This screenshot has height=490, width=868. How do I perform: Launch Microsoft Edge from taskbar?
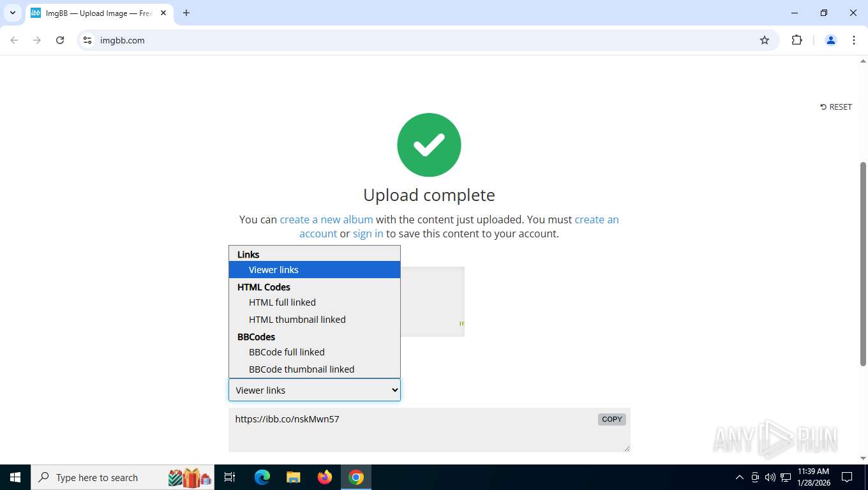262,477
